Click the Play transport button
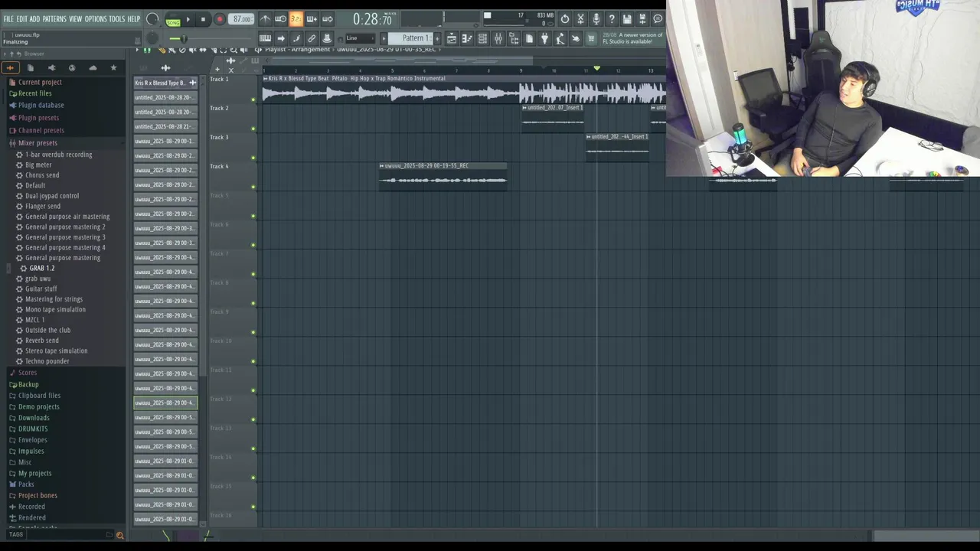980x551 pixels. point(188,20)
